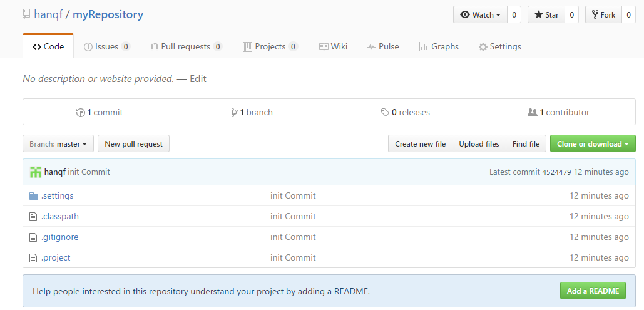
Task: Click Edit next to the description
Action: pos(198,78)
